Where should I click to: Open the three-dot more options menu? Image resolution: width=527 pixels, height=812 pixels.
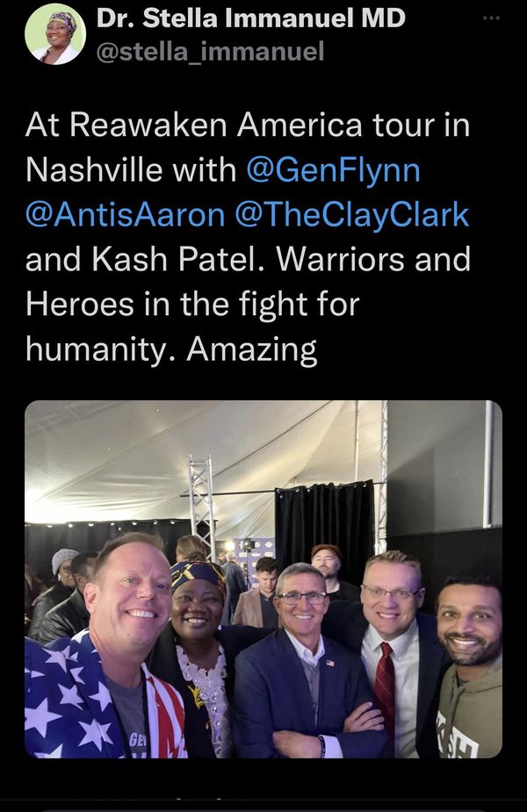pos(491,18)
